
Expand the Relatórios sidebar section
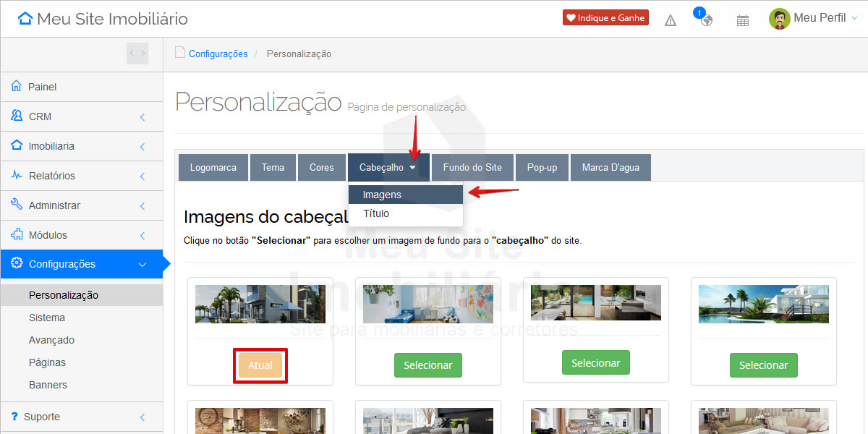[81, 176]
